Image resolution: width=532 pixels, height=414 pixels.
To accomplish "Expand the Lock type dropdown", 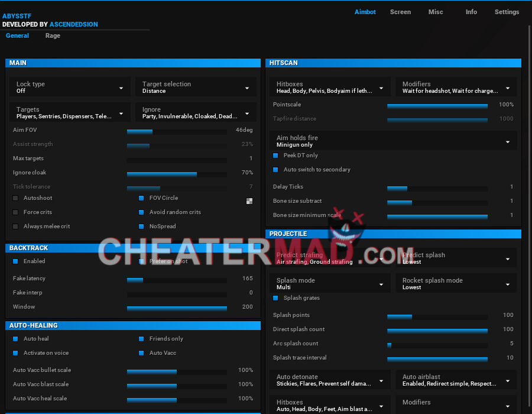I will tap(70, 87).
